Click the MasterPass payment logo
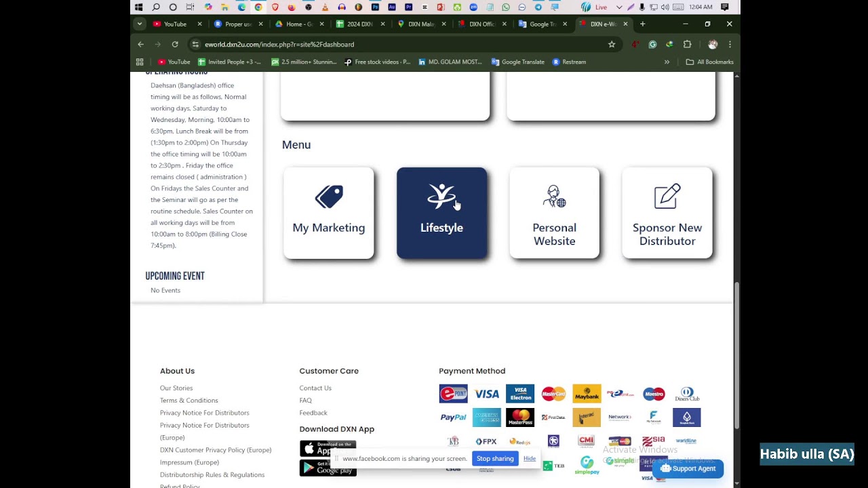This screenshot has width=868, height=488. coord(520,418)
